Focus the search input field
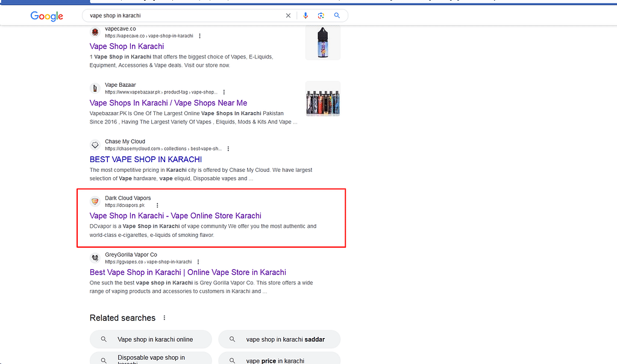Screen dimensions: 617x364 click(181, 16)
